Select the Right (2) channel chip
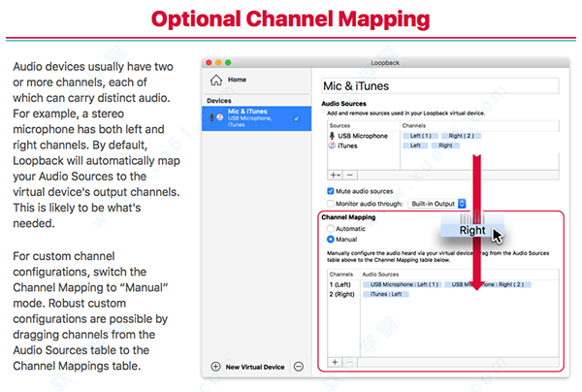Image resolution: width=582 pixels, height=392 pixels. 461,136
